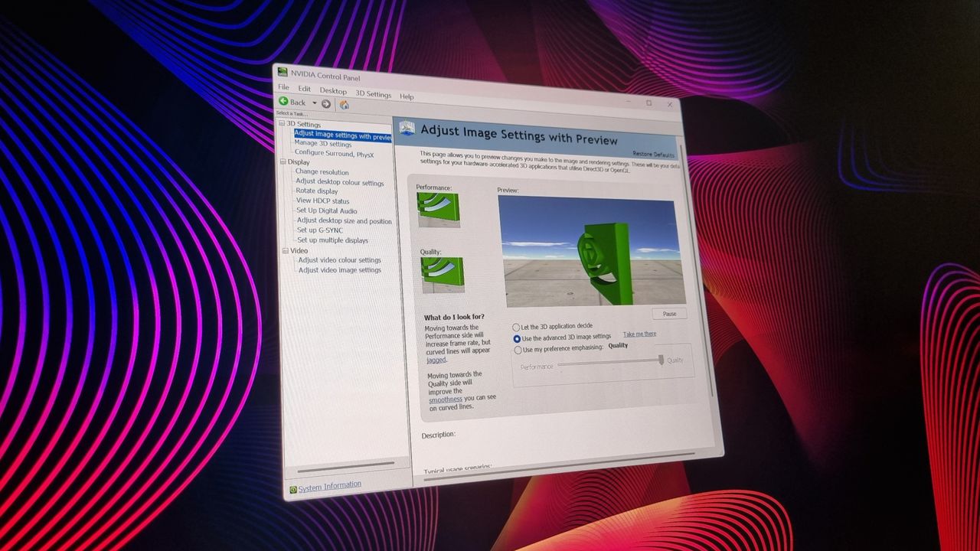Click the Quality sample thumbnail
Viewport: 980px width, 551px height.
point(443,275)
